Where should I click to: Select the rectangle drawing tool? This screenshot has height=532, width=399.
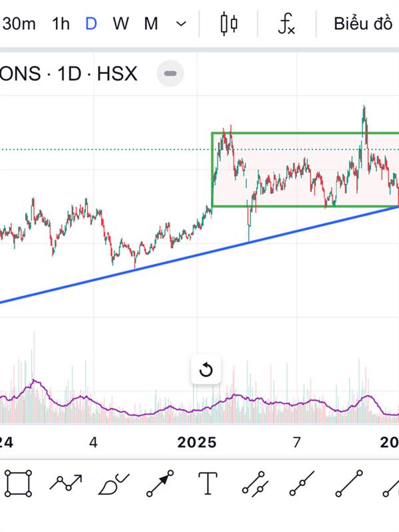[x=18, y=483]
